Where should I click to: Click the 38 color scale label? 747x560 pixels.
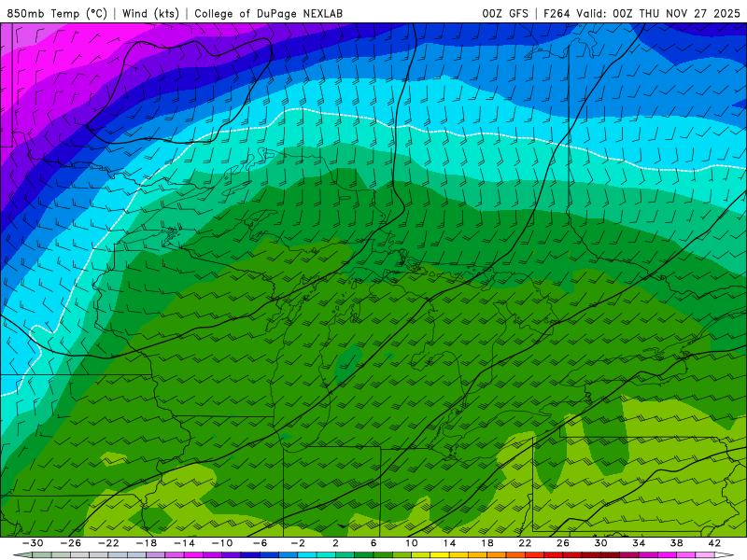tap(676, 543)
